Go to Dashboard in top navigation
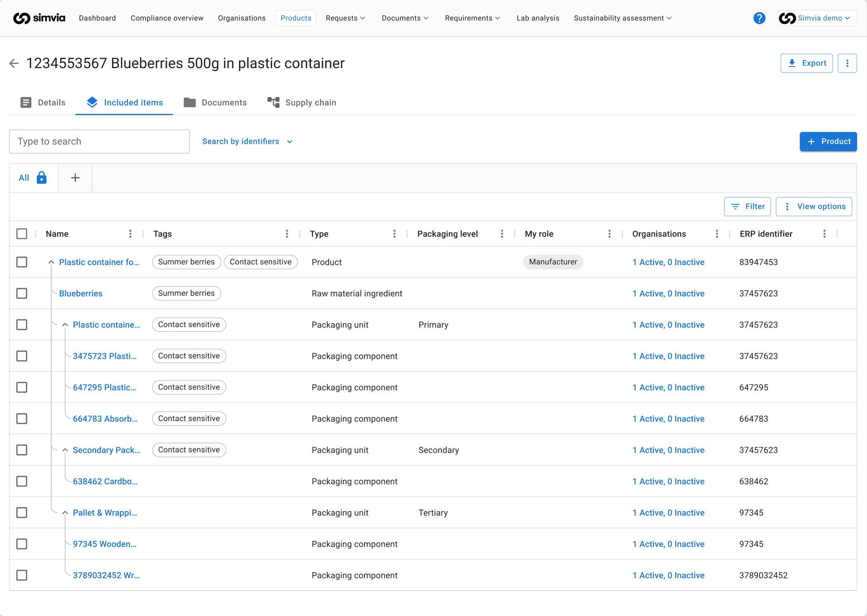The width and height of the screenshot is (867, 616). (x=97, y=18)
